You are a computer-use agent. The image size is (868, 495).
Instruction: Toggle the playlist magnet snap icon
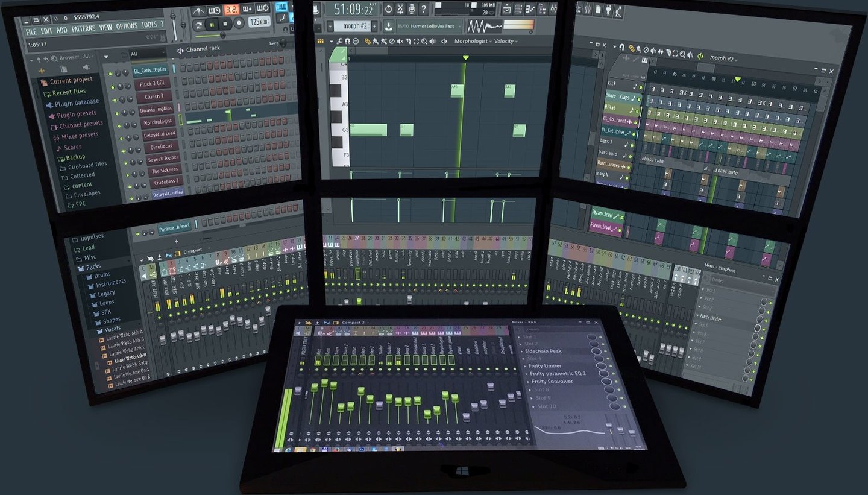623,46
